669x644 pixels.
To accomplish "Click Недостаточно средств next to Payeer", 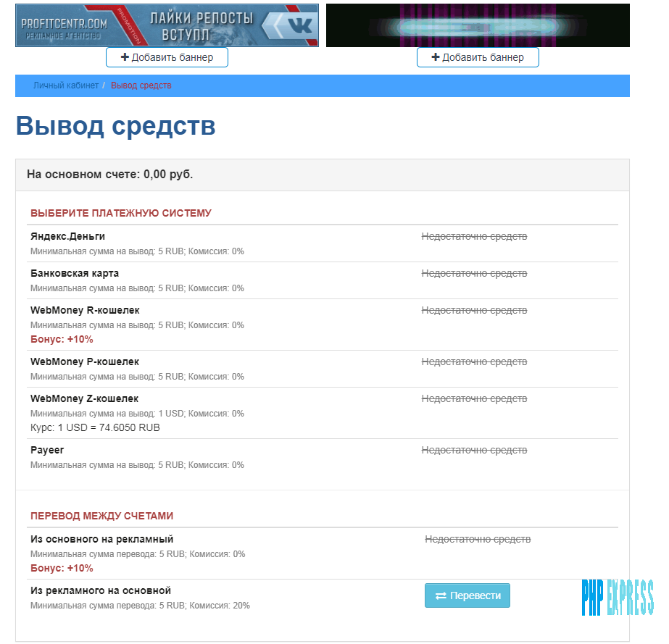I will [x=474, y=451].
